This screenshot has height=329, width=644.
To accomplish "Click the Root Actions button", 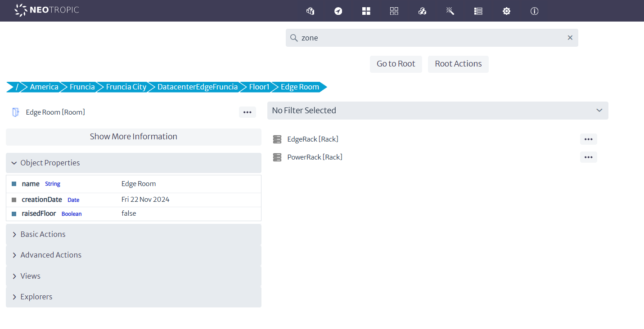I will tap(458, 64).
